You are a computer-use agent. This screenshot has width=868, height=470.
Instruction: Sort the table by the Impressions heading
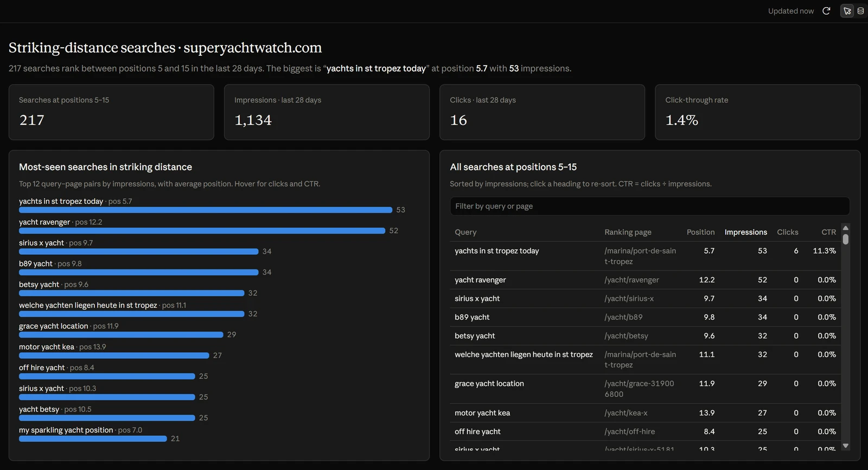tap(745, 232)
